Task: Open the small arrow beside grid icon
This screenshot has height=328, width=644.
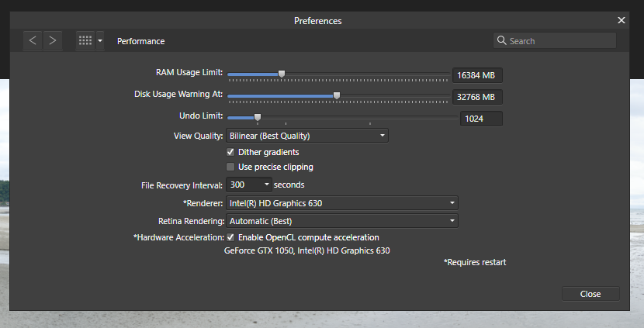Action: 100,40
